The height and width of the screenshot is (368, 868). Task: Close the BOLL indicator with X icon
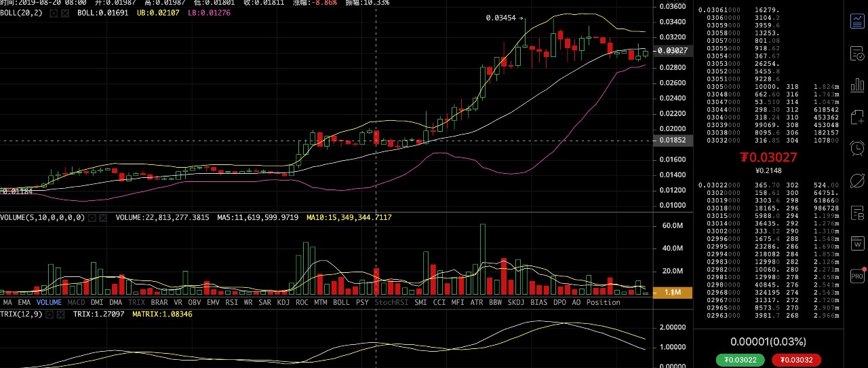pos(64,13)
